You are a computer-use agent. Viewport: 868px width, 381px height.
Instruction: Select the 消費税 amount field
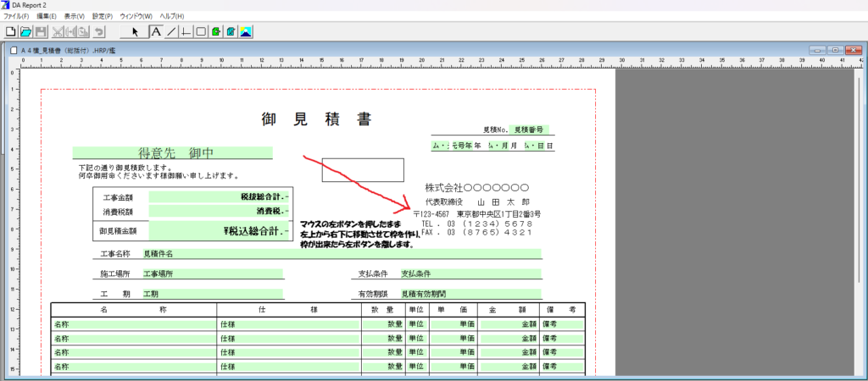[x=219, y=211]
